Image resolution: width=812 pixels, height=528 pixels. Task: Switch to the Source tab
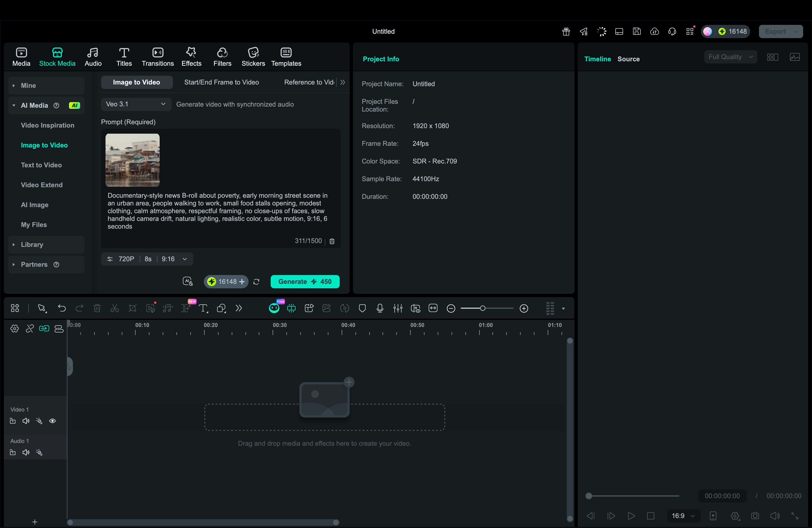pyautogui.click(x=628, y=59)
